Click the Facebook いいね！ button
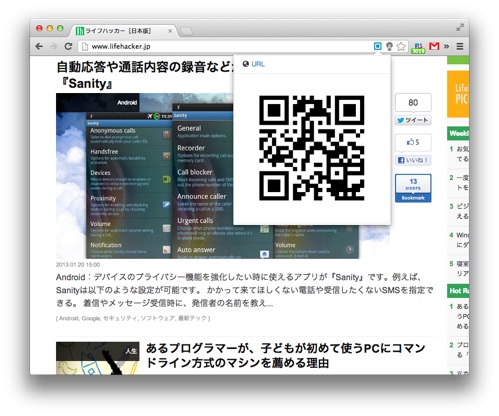This screenshot has width=499, height=416. point(413,160)
